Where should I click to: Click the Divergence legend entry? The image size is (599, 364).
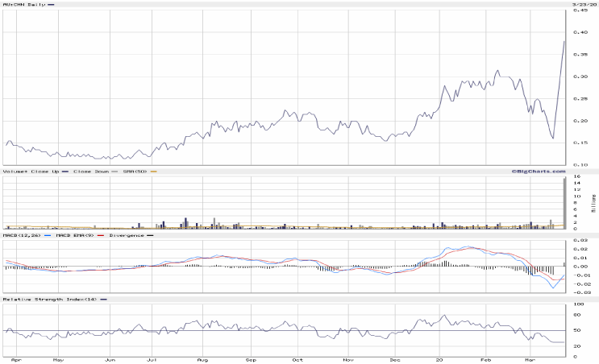click(123, 234)
